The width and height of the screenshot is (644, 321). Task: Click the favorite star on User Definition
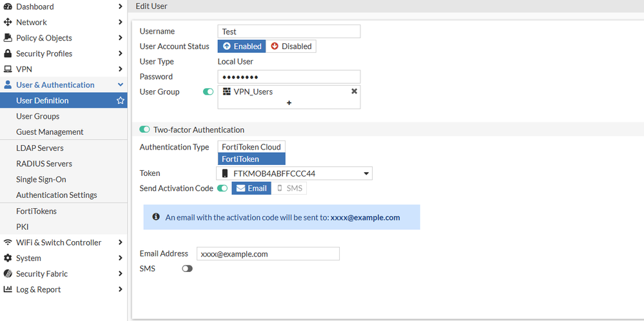(121, 101)
